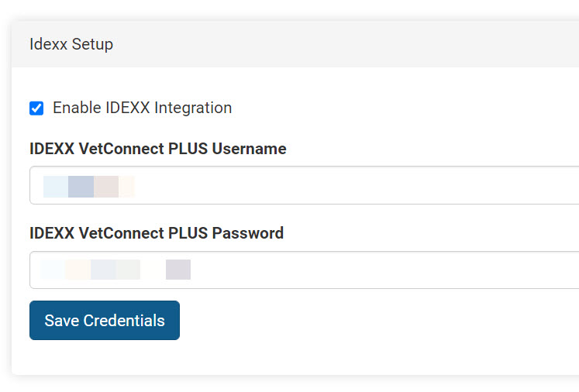Click the "IDEXX VetConnect PLUS Username" label
This screenshot has width=579, height=392.
coord(157,149)
